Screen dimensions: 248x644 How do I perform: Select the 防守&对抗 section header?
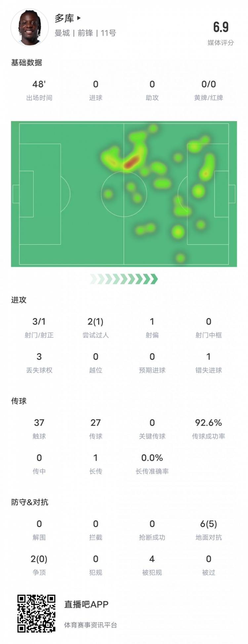30,502
